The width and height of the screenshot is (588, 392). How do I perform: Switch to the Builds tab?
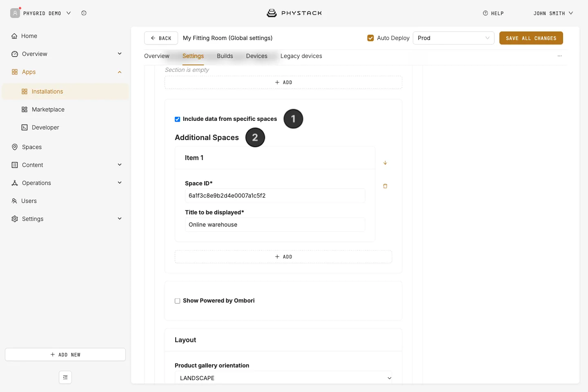click(225, 56)
